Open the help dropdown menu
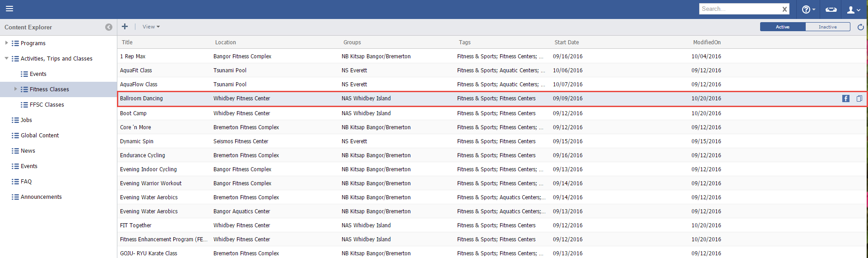This screenshot has height=258, width=868. click(x=808, y=9)
